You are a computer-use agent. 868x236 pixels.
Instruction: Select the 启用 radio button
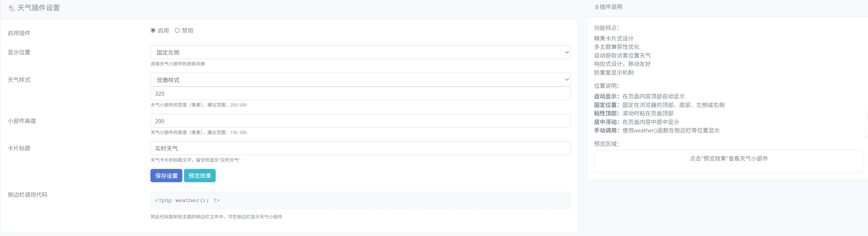[153, 30]
